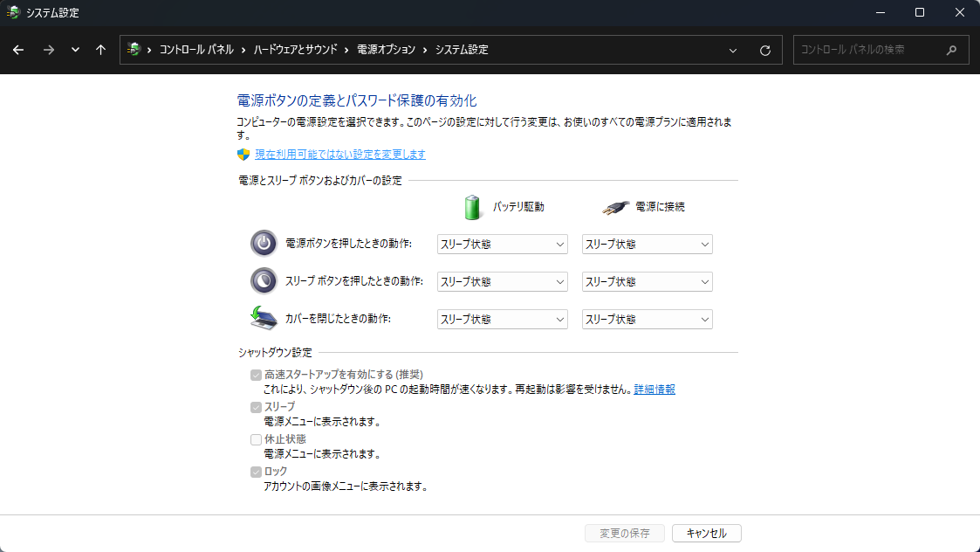Click 現在利用可能ではない設定を変更します link
Image resolution: width=980 pixels, height=552 pixels.
click(339, 155)
